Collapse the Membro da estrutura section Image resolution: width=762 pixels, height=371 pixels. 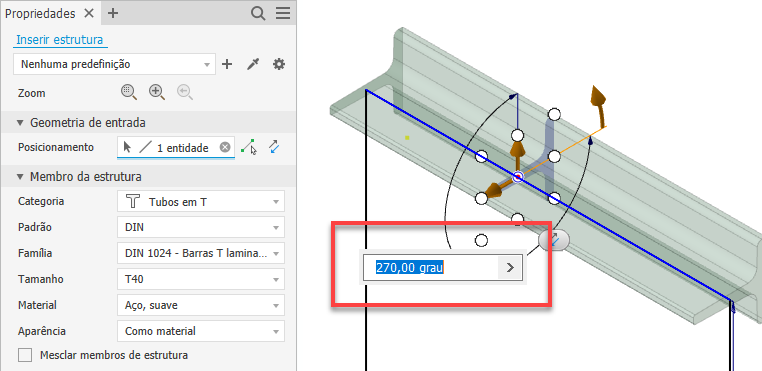tap(20, 177)
